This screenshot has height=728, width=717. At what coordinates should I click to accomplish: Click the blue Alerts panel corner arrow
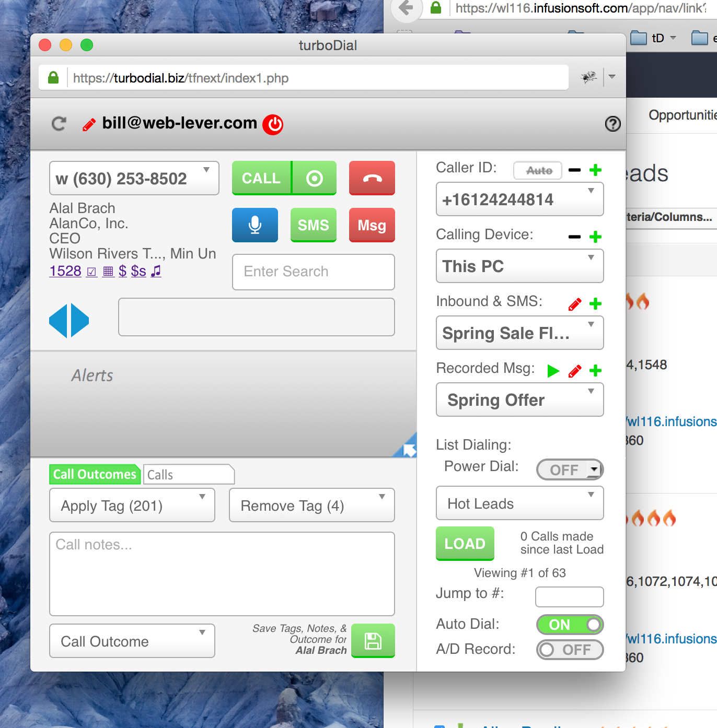pos(408,447)
